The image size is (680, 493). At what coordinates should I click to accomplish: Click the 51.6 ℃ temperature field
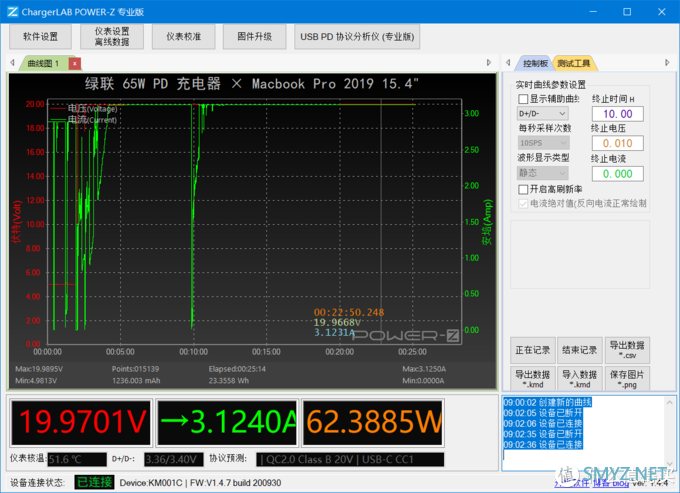(77, 460)
